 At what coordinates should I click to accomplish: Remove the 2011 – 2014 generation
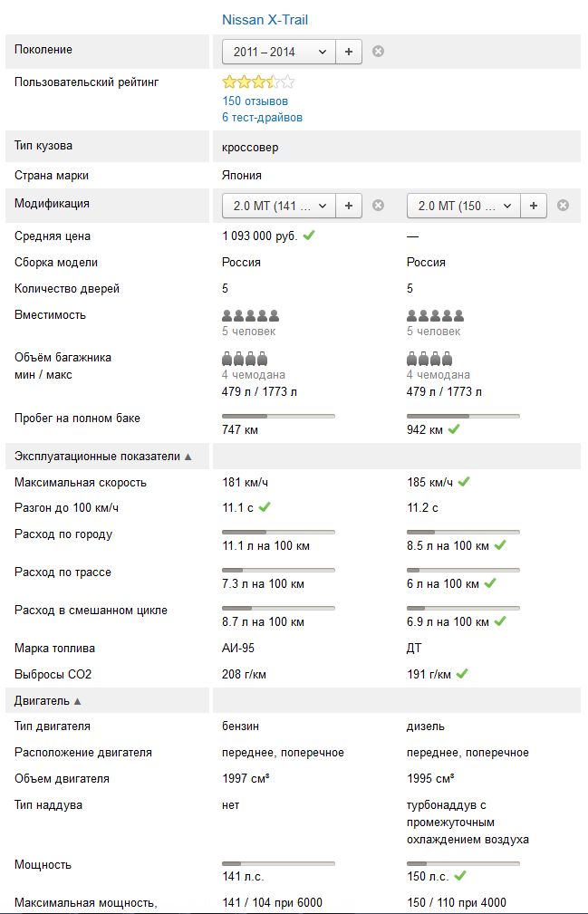pyautogui.click(x=378, y=52)
